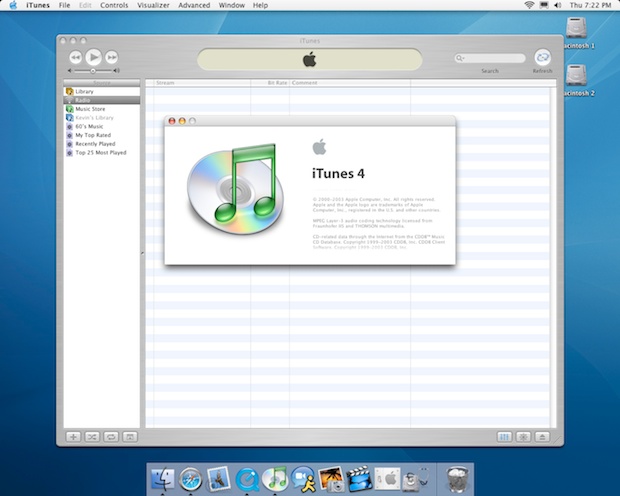Click the Eject Disc button
The width and height of the screenshot is (620, 496).
pos(542,437)
